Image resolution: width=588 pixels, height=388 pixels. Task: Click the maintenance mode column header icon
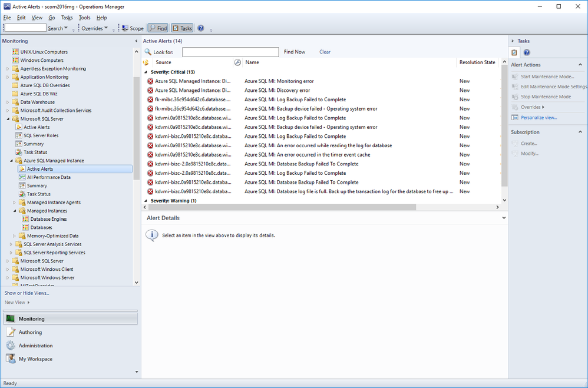(x=237, y=62)
